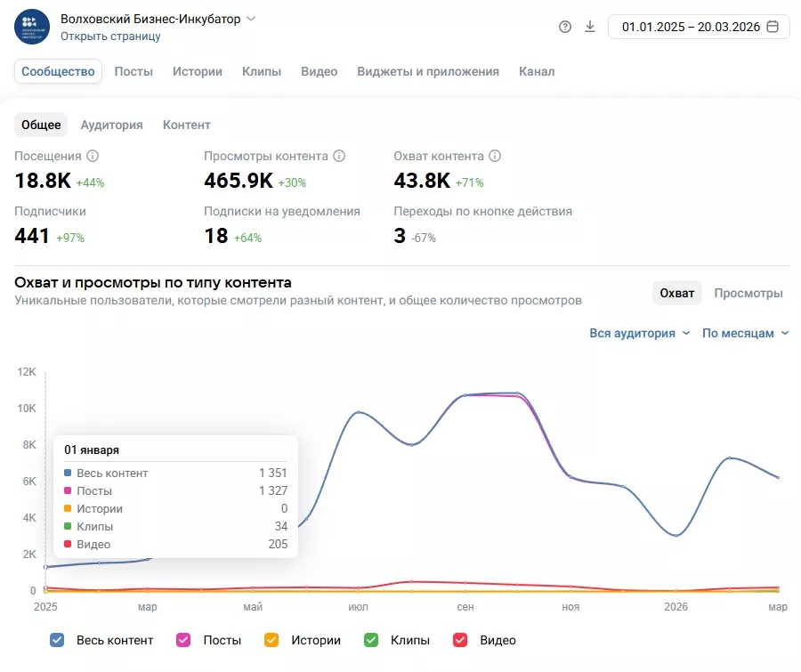Expand community selector chevron near name

251,19
